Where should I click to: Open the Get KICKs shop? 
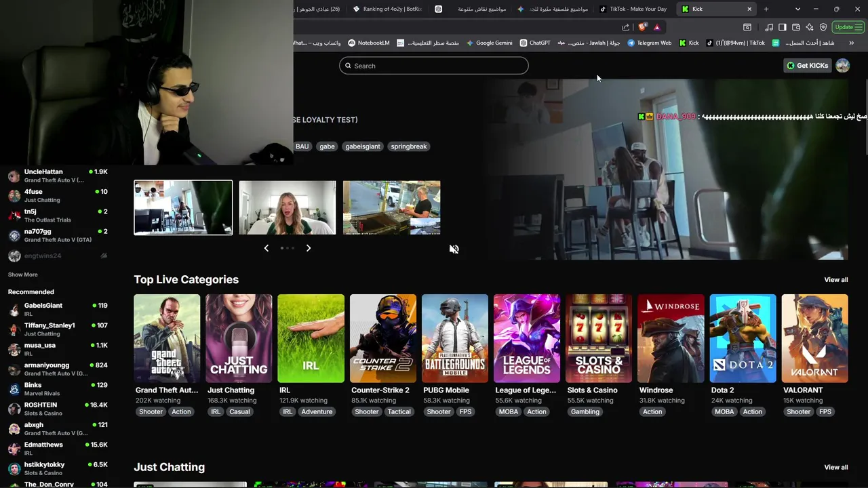click(x=807, y=66)
